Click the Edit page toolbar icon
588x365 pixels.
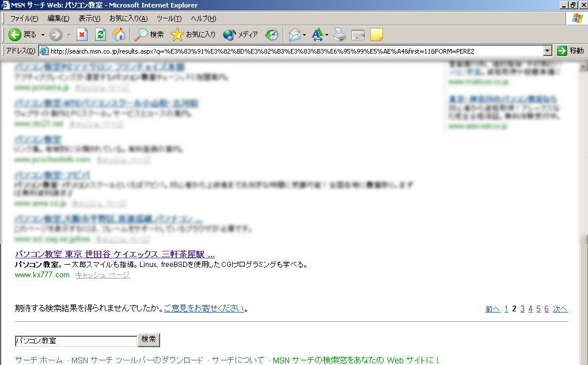point(358,35)
